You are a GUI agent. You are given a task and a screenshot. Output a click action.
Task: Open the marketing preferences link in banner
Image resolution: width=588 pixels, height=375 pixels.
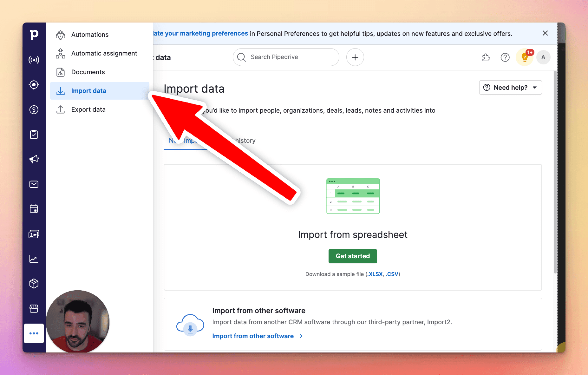coord(201,33)
